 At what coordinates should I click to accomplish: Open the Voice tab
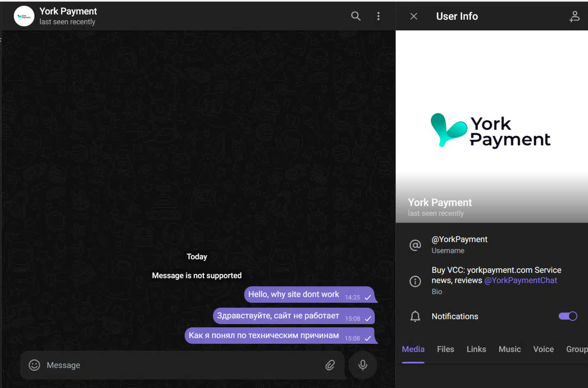pyautogui.click(x=543, y=349)
